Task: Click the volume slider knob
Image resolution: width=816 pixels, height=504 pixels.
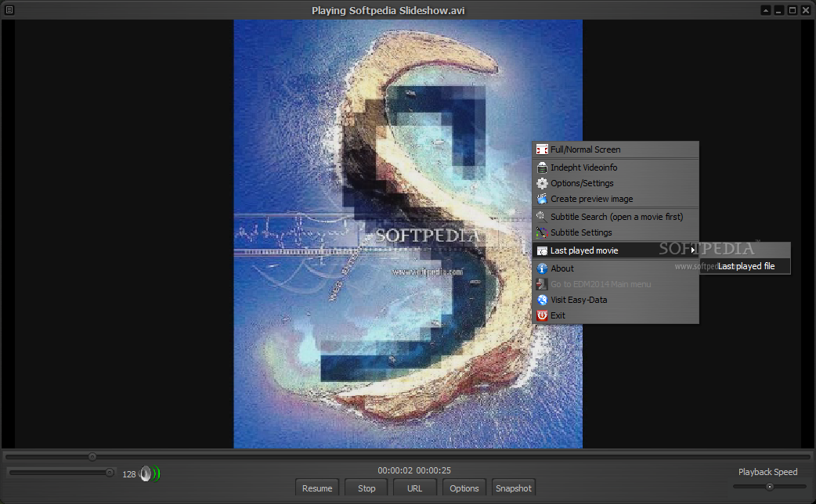Action: tap(110, 472)
